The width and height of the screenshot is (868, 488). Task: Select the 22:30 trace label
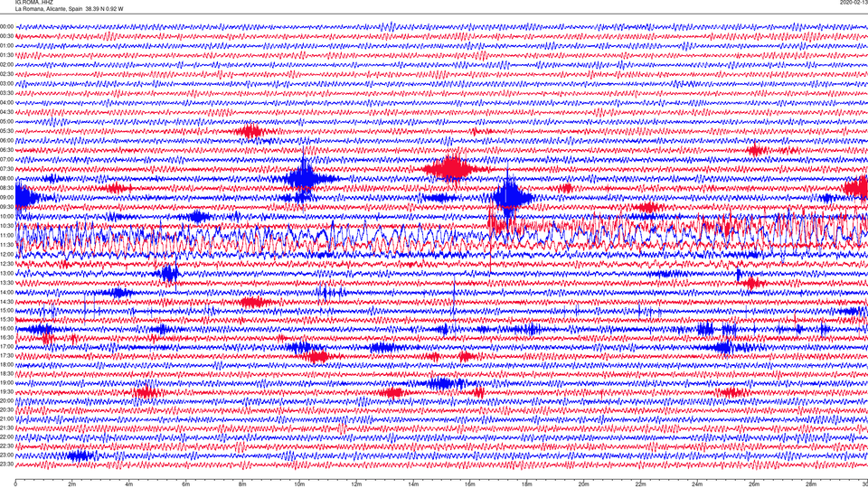coord(6,446)
